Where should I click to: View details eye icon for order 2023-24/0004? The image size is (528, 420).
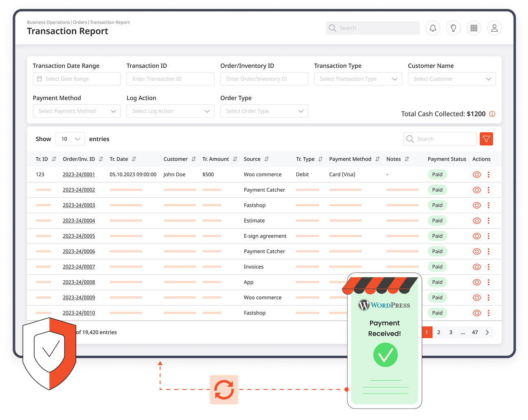click(x=477, y=221)
